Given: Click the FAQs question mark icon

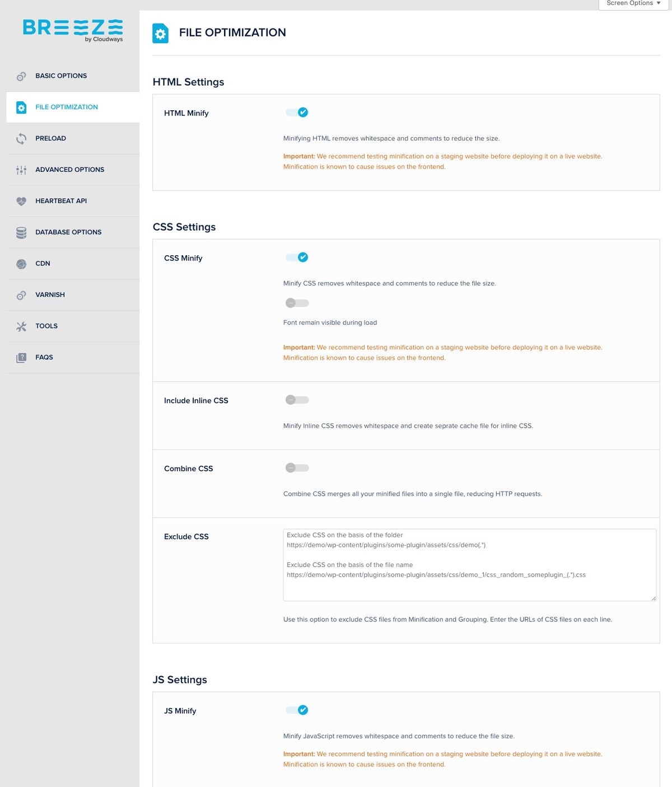Looking at the screenshot, I should point(21,358).
